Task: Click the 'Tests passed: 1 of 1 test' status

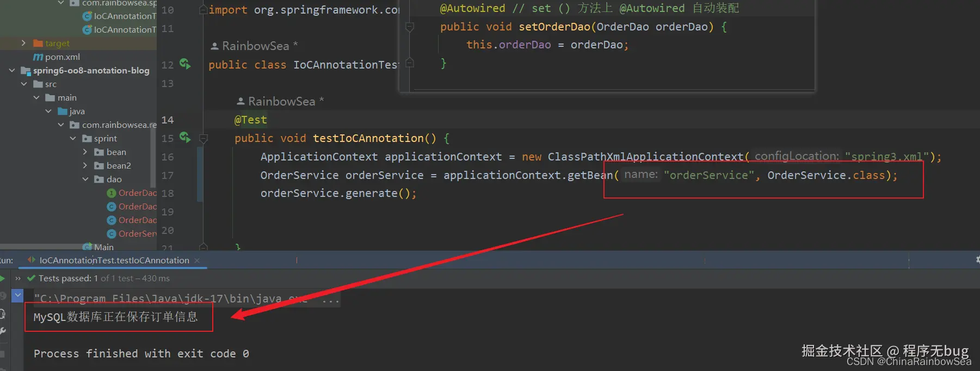Action: (104, 279)
